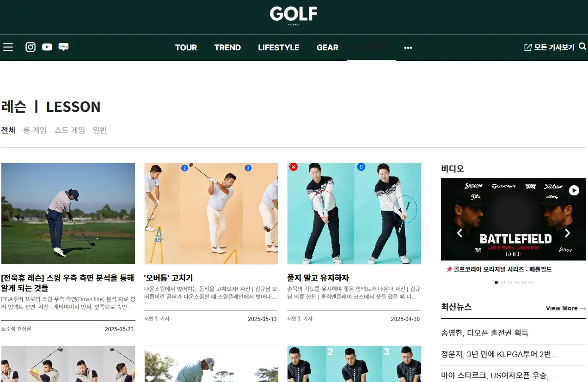Click the external-link icon beside 모든 기사보기

pyautogui.click(x=528, y=47)
